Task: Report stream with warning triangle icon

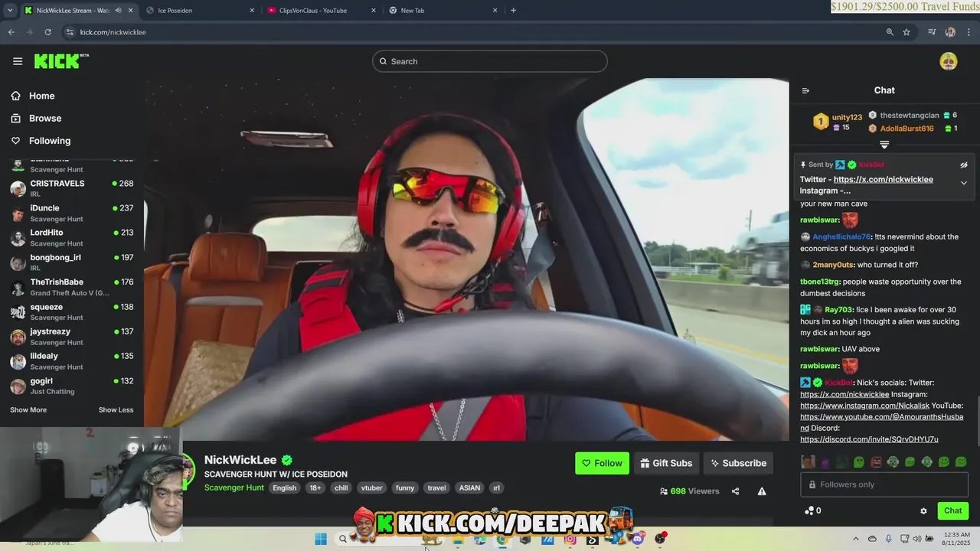Action: click(762, 491)
